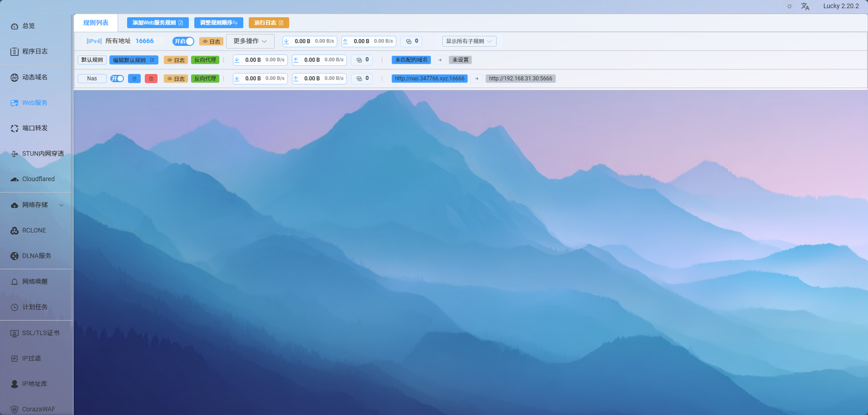Open SSL/TLS证书 in the sidebar
Viewport: 868px width, 415px height.
pyautogui.click(x=40, y=333)
